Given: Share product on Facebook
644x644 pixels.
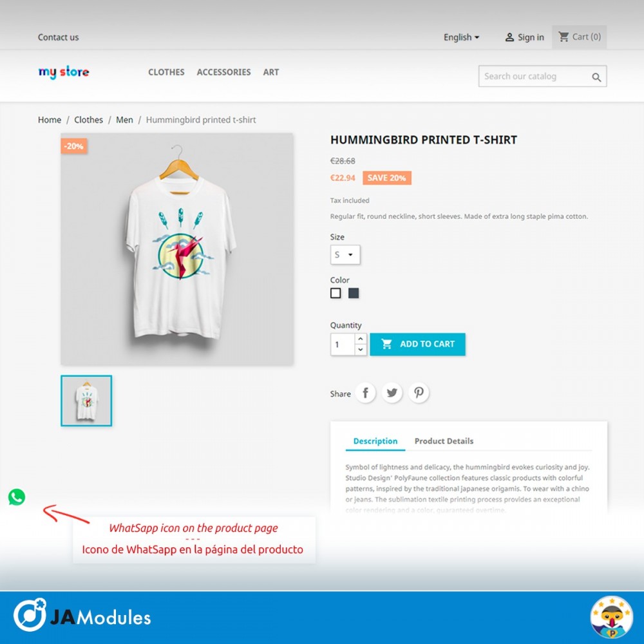Looking at the screenshot, I should tap(365, 393).
